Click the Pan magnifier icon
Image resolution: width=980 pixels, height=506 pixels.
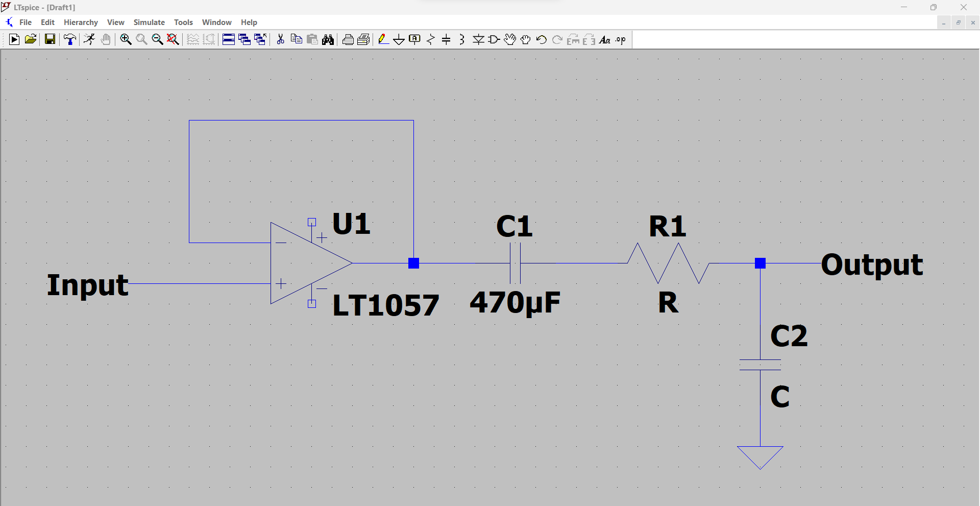(x=141, y=39)
